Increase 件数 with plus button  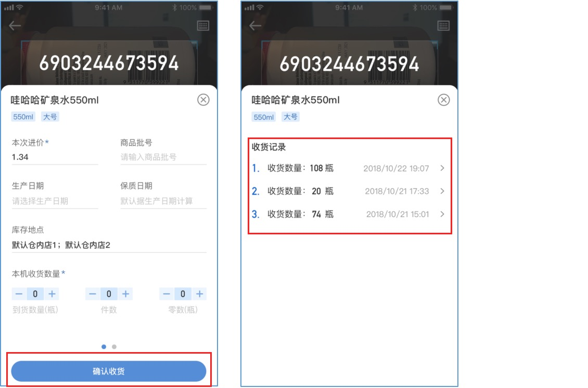pyautogui.click(x=125, y=294)
